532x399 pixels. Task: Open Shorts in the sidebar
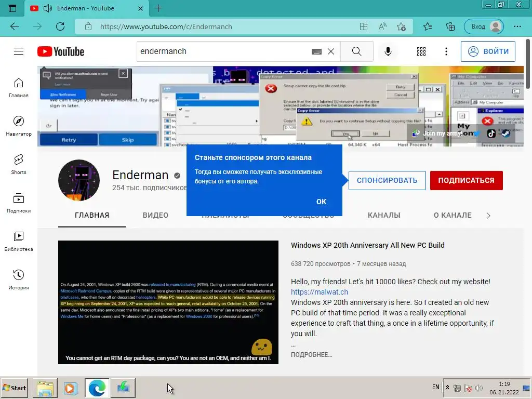19,165
